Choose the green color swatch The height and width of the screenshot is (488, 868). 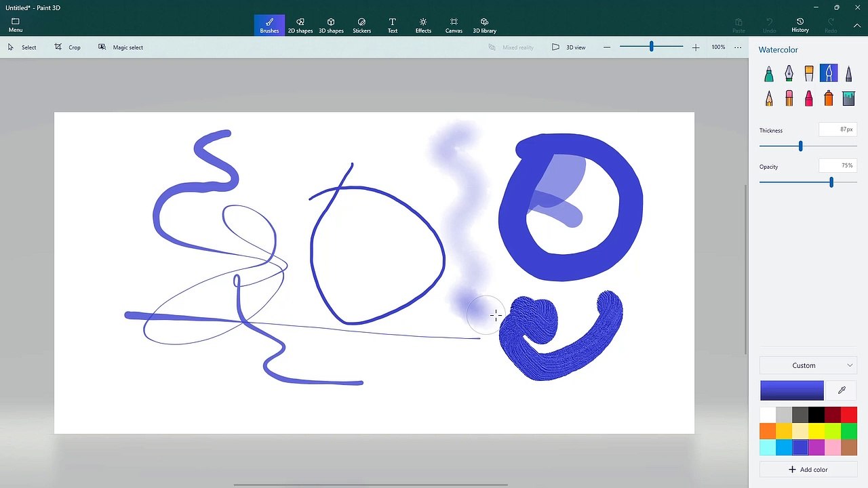pyautogui.click(x=849, y=431)
